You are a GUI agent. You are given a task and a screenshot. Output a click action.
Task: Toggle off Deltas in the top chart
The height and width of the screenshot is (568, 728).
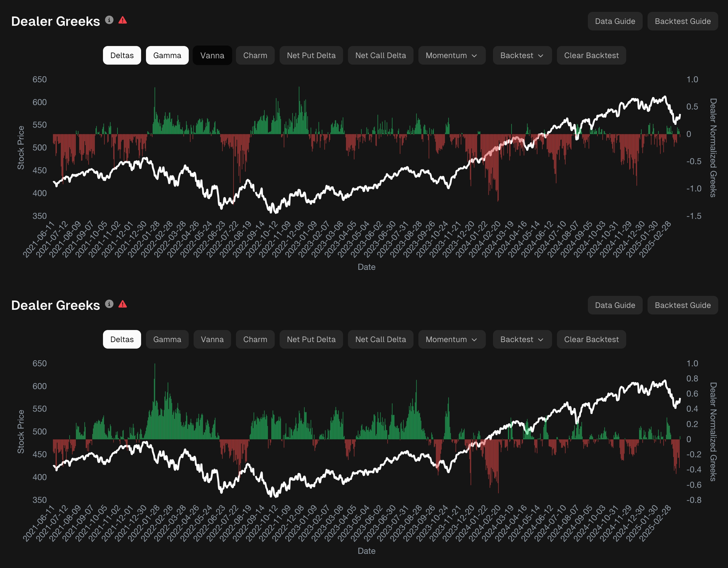[x=122, y=55]
